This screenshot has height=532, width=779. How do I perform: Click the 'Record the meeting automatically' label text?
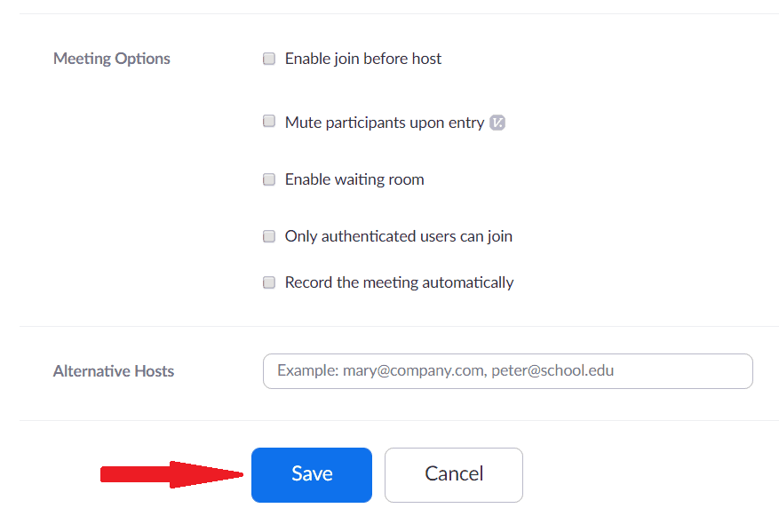click(x=399, y=282)
